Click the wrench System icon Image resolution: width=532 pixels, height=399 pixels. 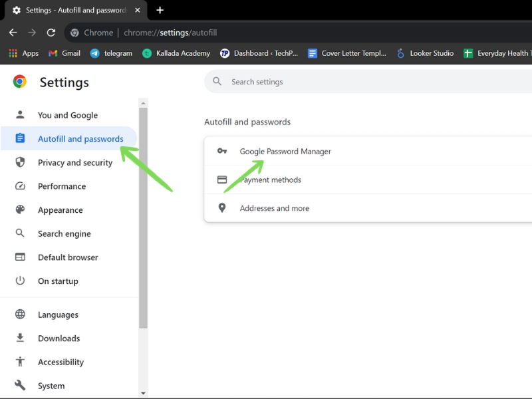[x=20, y=385]
